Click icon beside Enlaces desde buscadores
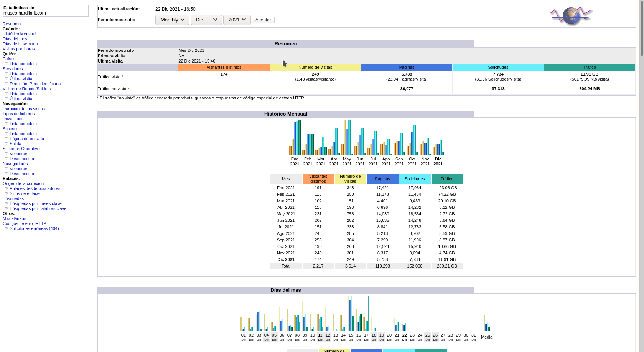The image size is (644, 352). 7,188
